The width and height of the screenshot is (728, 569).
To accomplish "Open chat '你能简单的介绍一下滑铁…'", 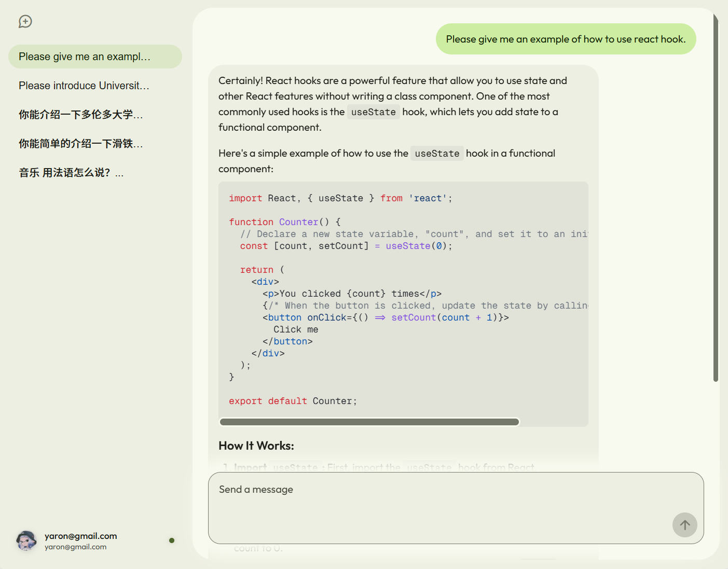I will (95, 144).
